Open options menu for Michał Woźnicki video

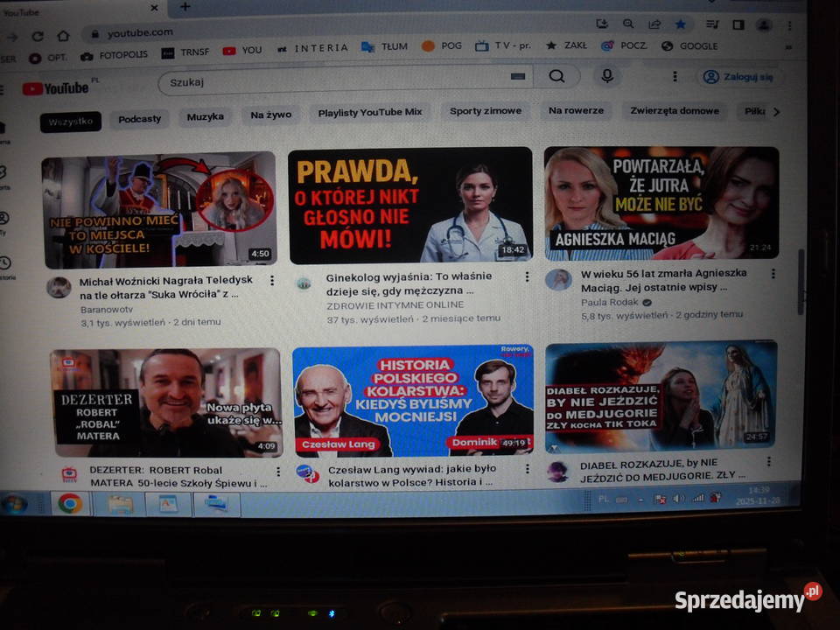coord(272,281)
